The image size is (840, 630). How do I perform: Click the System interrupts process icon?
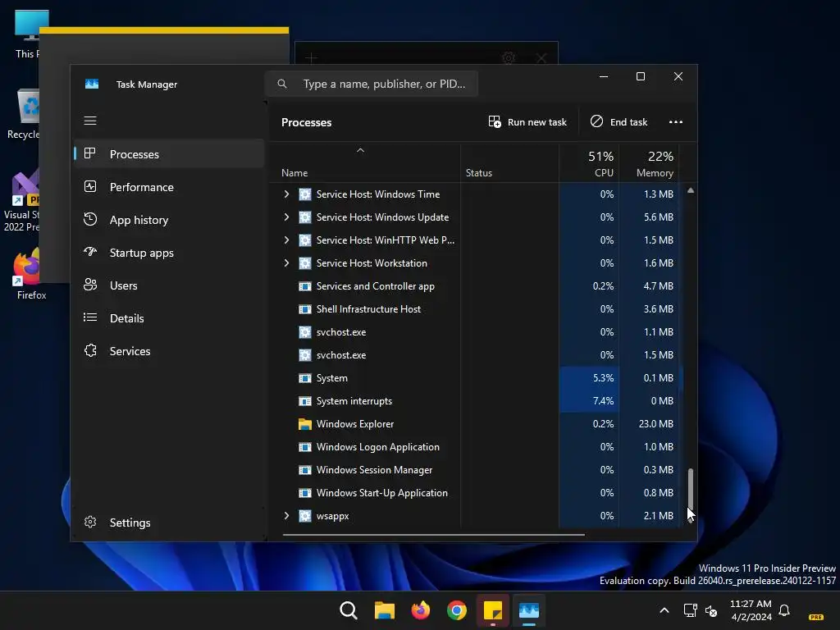point(305,401)
